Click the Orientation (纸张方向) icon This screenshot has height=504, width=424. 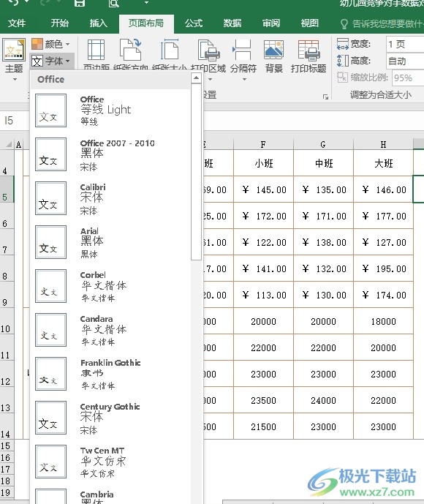pyautogui.click(x=130, y=50)
